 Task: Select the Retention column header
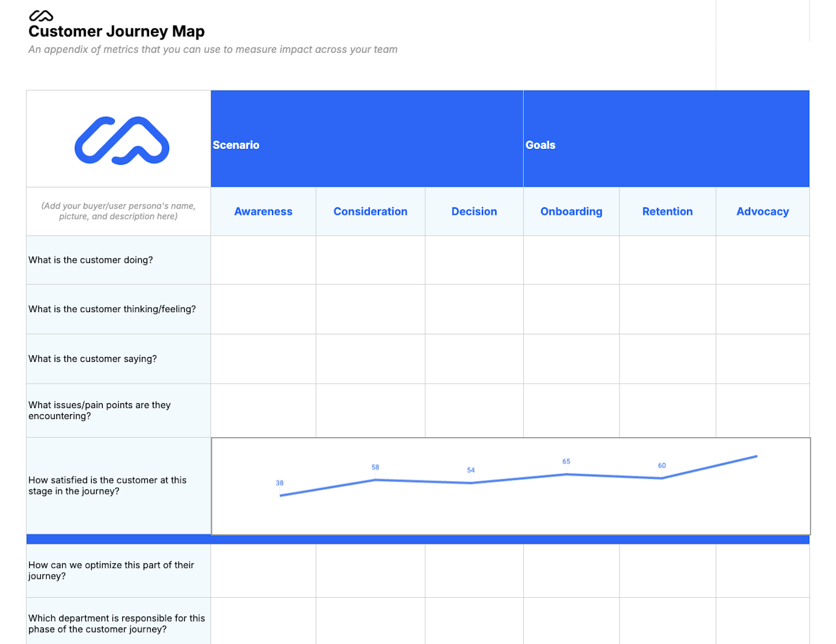pos(667,211)
